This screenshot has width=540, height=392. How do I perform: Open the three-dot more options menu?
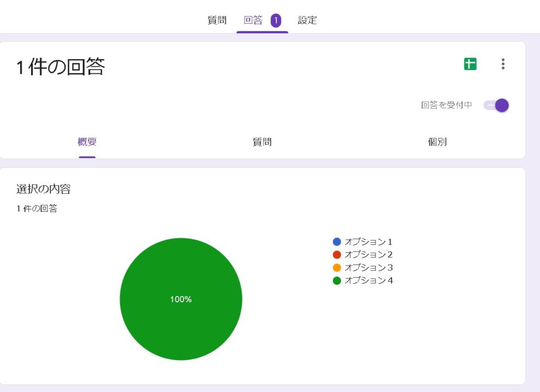point(503,64)
